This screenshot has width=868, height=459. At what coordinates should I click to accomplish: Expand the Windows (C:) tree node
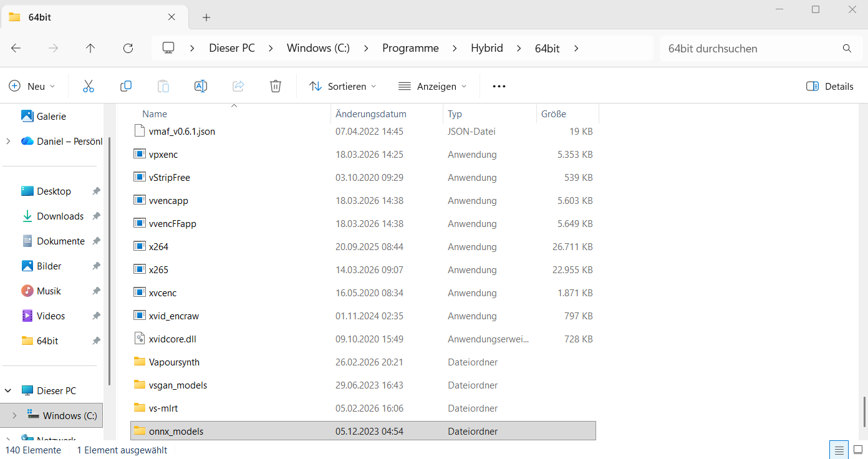tap(14, 415)
